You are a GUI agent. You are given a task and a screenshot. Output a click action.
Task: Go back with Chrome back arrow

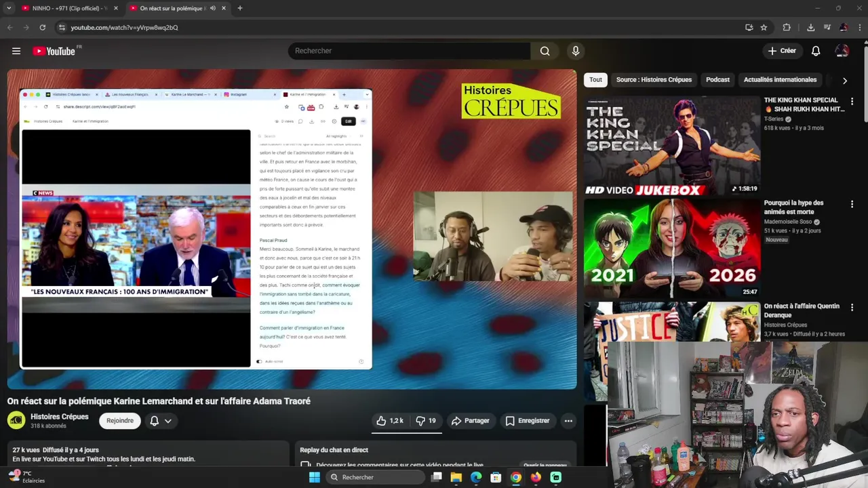(9, 27)
